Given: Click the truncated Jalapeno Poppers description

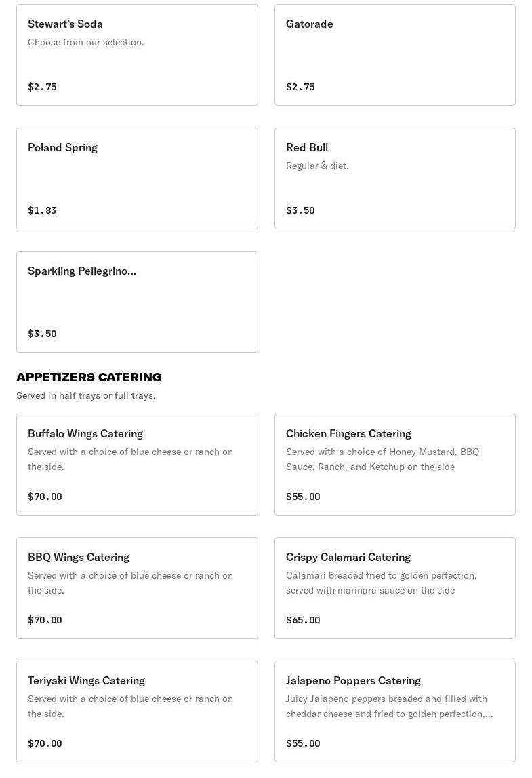Looking at the screenshot, I should pyautogui.click(x=389, y=706).
